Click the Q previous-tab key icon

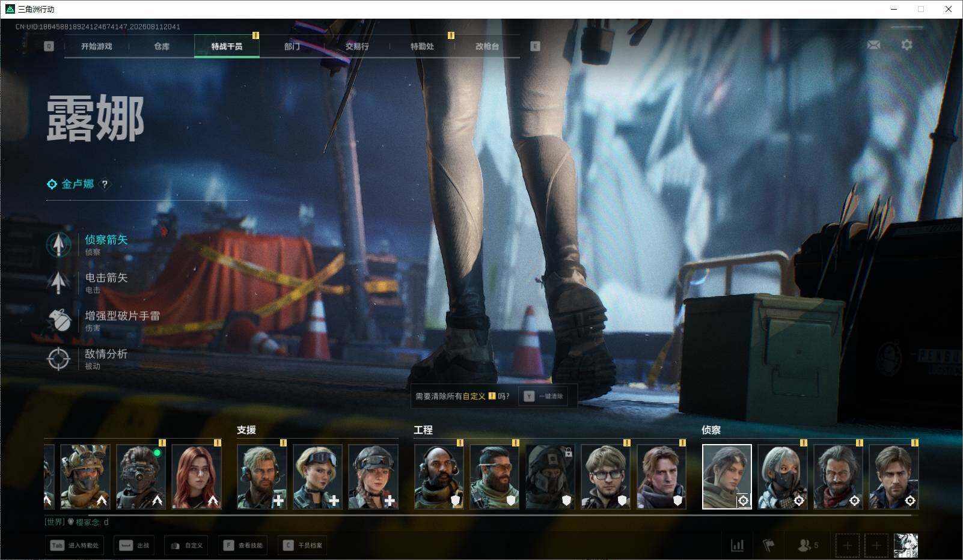tap(49, 46)
